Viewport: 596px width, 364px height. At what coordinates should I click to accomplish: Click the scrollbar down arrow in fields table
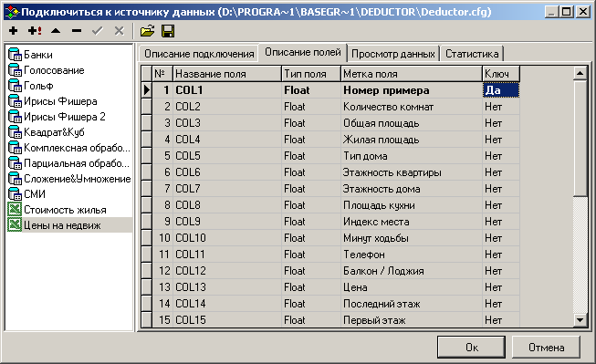[580, 320]
